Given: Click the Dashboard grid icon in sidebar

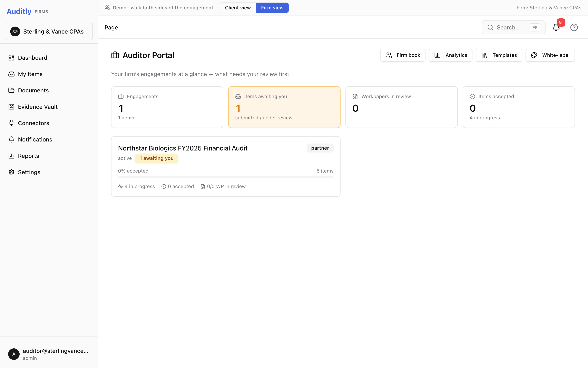Looking at the screenshot, I should [x=11, y=58].
